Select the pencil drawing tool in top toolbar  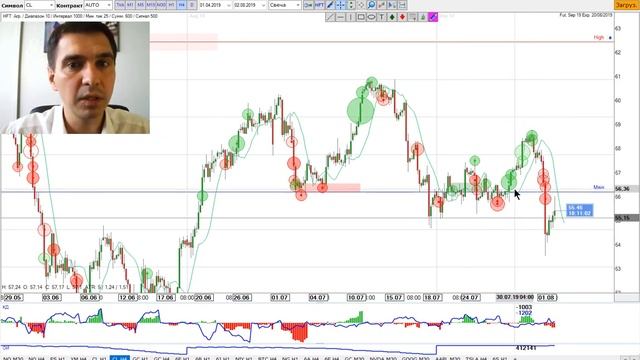click(330, 5)
